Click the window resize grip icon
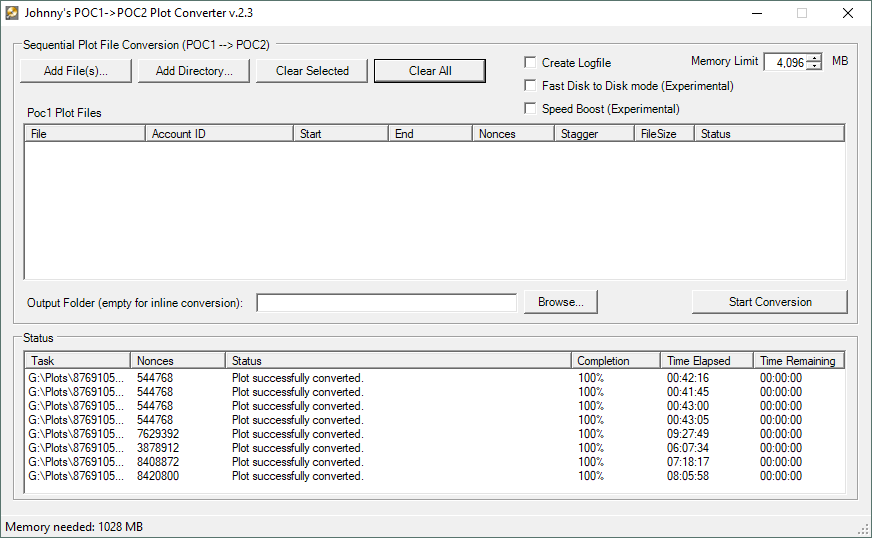This screenshot has height=538, width=872. click(x=863, y=529)
